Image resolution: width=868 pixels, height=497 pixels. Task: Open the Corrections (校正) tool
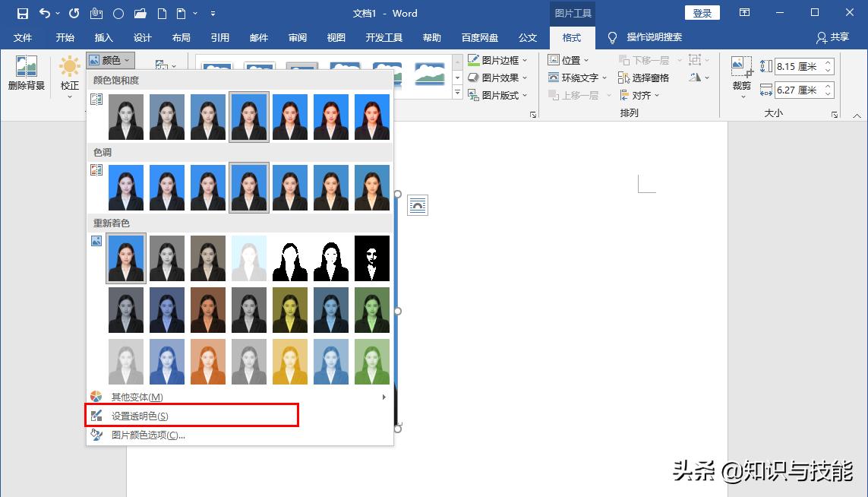pos(70,71)
